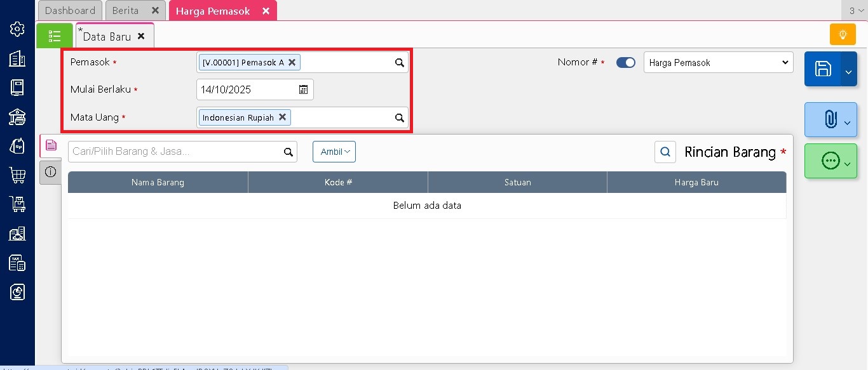This screenshot has height=370, width=868.
Task: Click search icon beside Rincian Barang
Action: pos(665,152)
